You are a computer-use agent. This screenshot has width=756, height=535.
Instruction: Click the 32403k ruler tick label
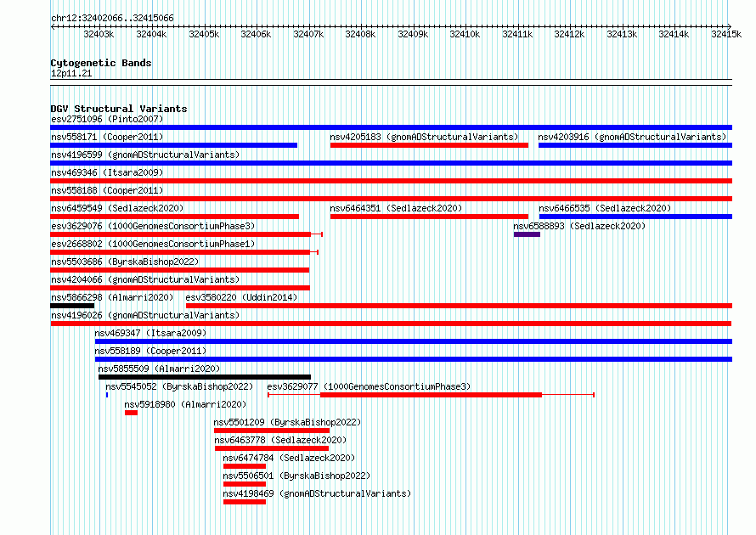99,34
